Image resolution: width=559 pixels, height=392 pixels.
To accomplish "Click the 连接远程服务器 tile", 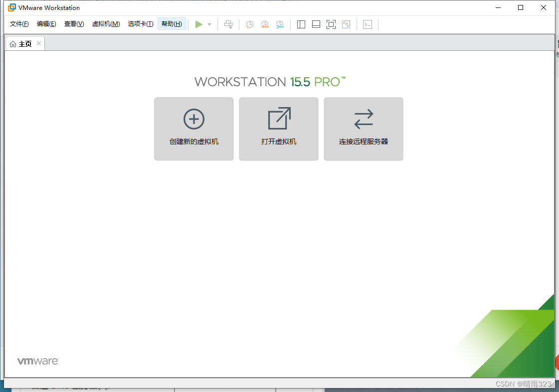I will (364, 129).
